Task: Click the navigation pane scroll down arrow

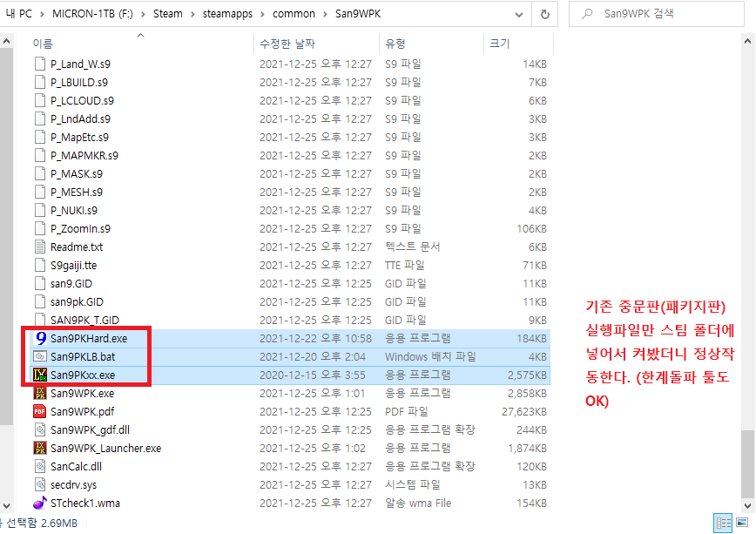Action: click(6, 506)
